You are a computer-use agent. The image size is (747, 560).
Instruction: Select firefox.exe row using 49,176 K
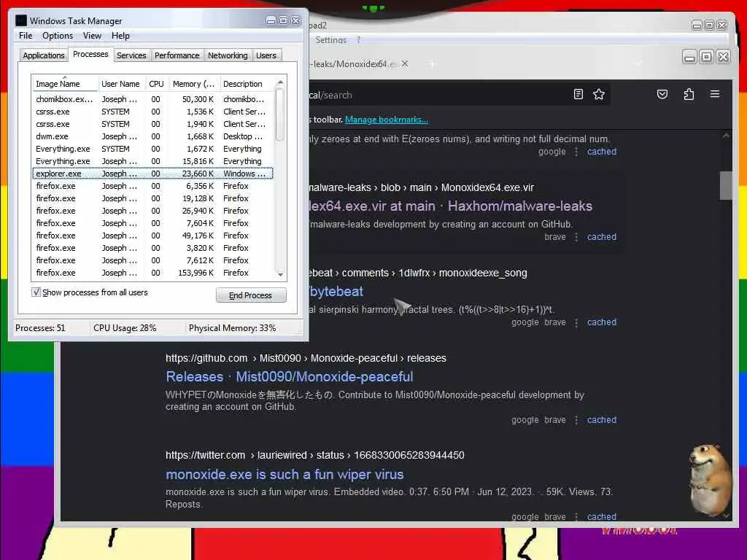152,236
